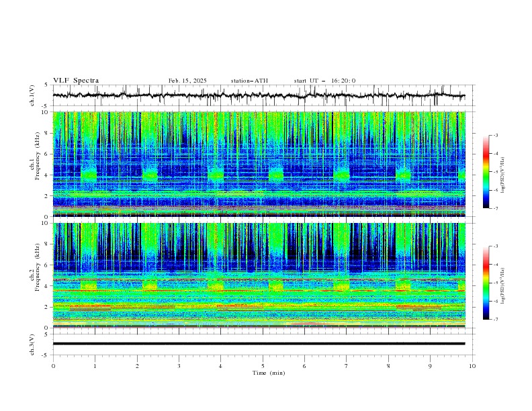Image resolution: width=532 pixels, height=411 pixels.
Task: Click the ch.1 waveform trace plot
Action: 259,95
